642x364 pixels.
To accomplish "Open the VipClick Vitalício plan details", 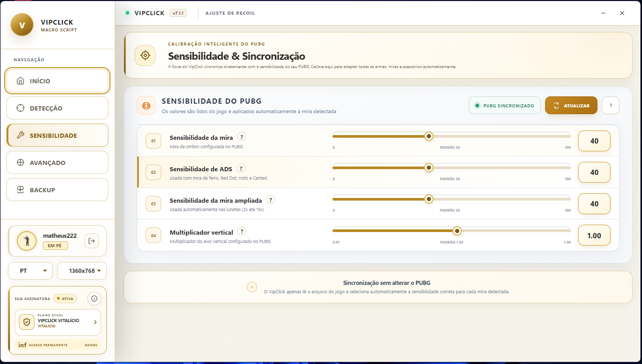I will pos(58,322).
